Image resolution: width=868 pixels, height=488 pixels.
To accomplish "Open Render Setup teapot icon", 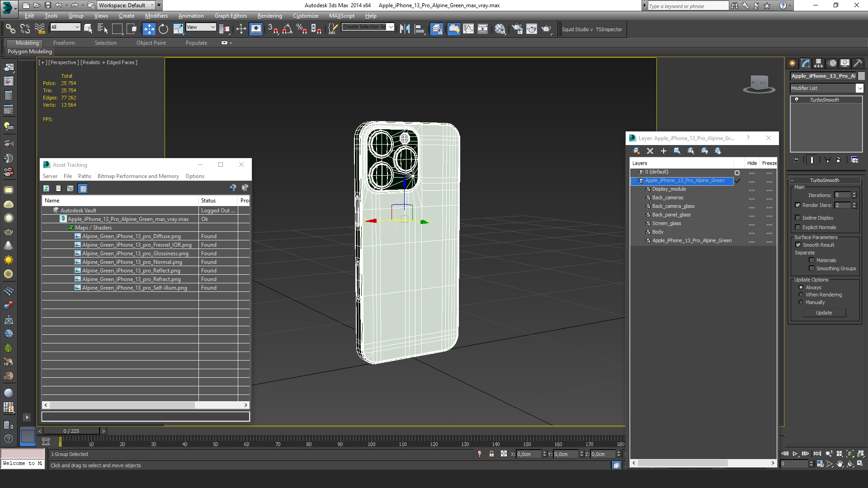I will (517, 29).
